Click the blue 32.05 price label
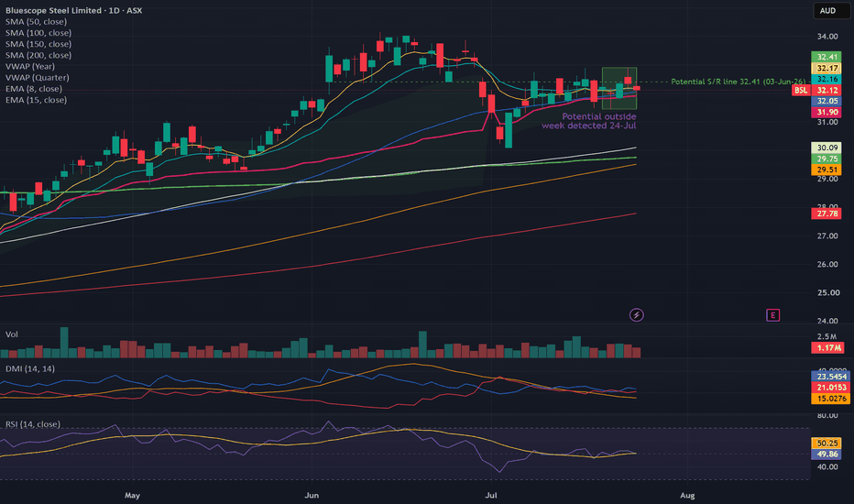854x504 pixels. coord(827,101)
